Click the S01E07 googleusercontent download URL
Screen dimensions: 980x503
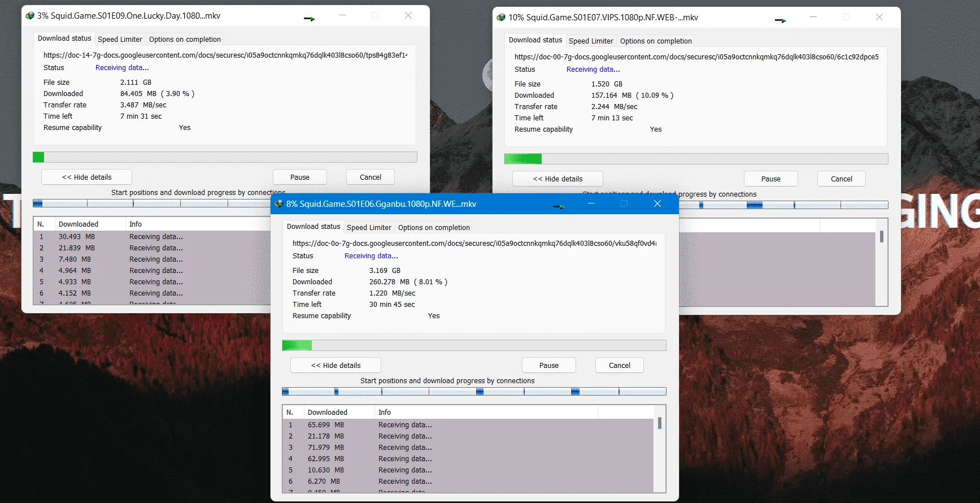(696, 57)
